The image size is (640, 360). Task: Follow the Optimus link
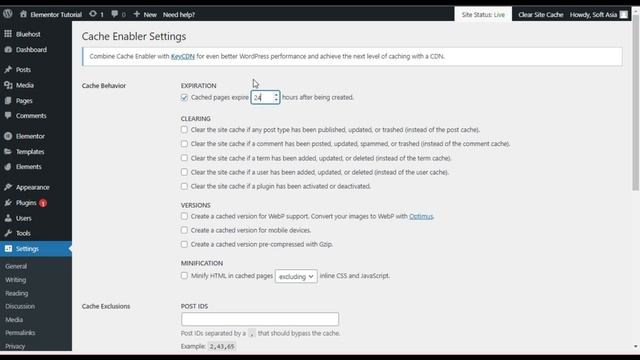pyautogui.click(x=421, y=216)
